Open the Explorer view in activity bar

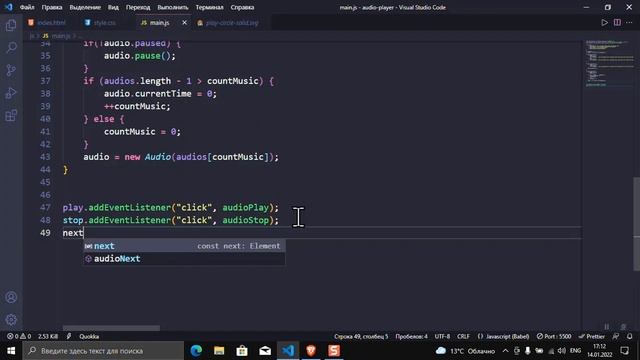pyautogui.click(x=11, y=25)
